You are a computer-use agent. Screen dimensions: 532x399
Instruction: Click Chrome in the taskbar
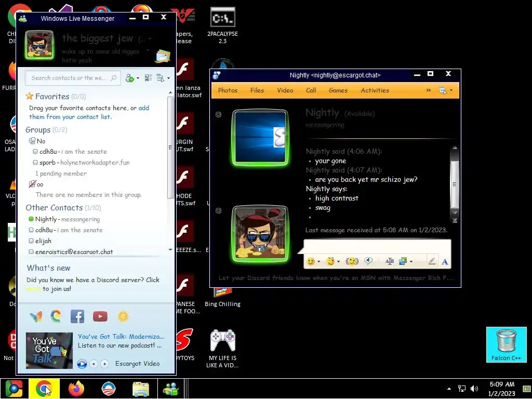click(x=44, y=389)
